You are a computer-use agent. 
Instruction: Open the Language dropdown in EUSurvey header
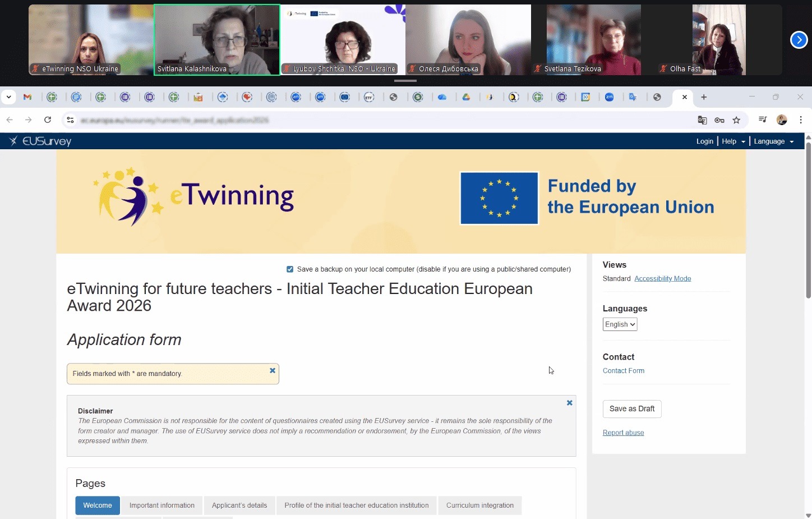pos(773,141)
